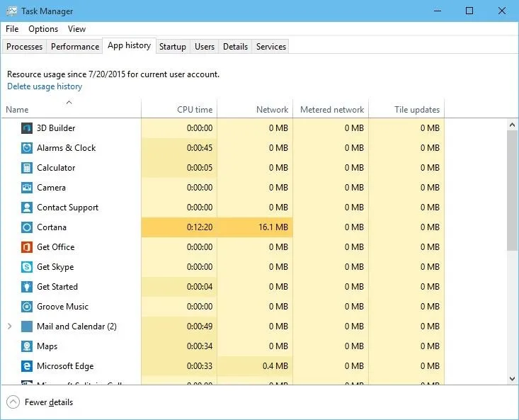Click the vertical scrollbar thumb
Viewport: 519px width, 420px height.
click(x=512, y=191)
